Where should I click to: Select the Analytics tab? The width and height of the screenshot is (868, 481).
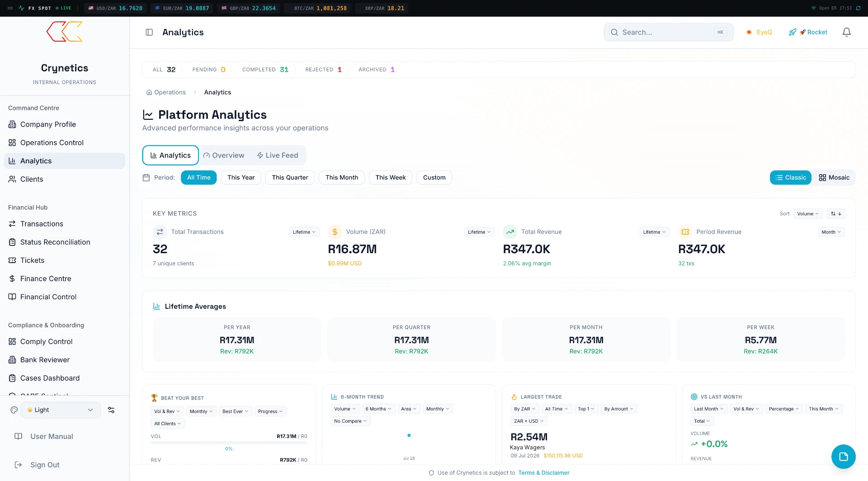coord(170,156)
